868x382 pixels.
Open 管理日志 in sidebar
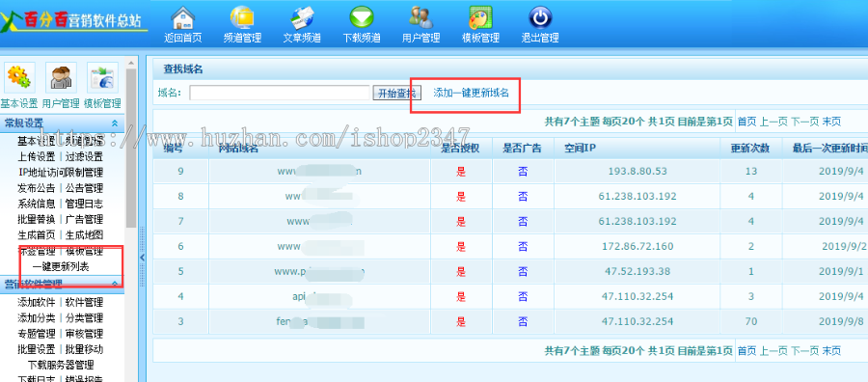pyautogui.click(x=84, y=204)
